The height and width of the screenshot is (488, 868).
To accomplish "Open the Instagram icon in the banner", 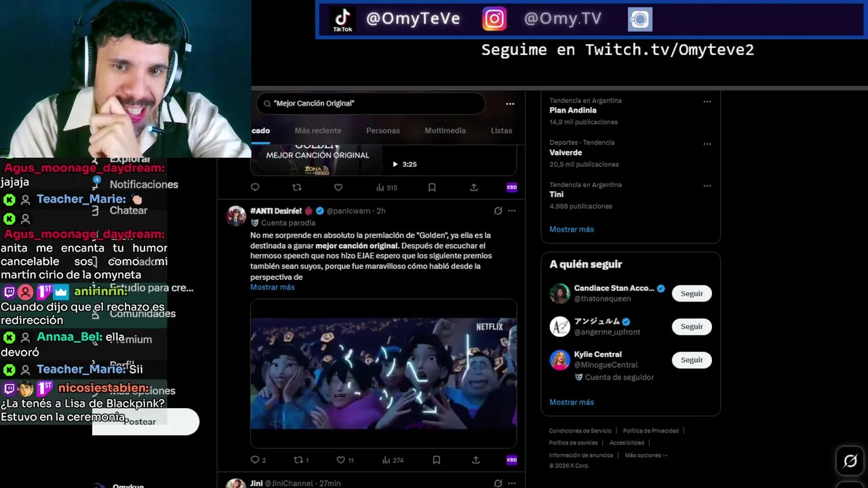I will (x=494, y=19).
